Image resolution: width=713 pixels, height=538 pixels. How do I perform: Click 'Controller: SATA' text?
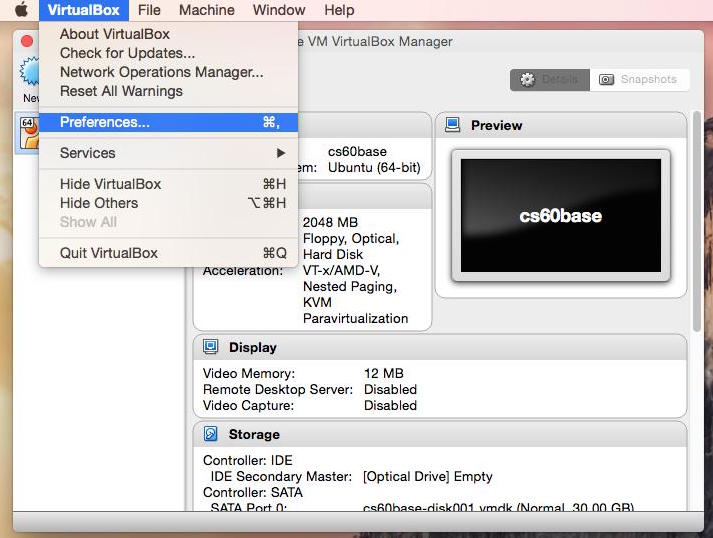[x=253, y=493]
